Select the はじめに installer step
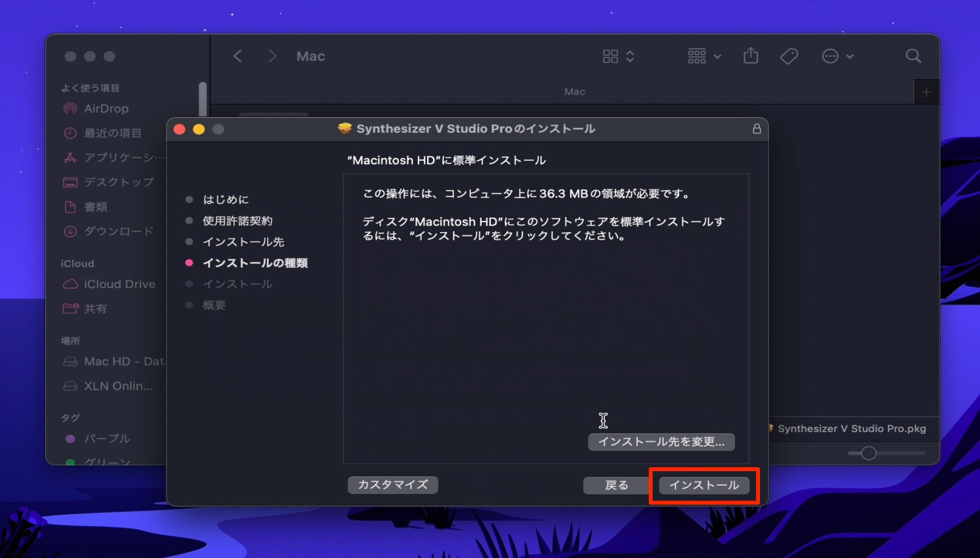This screenshot has width=980, height=558. pos(225,199)
